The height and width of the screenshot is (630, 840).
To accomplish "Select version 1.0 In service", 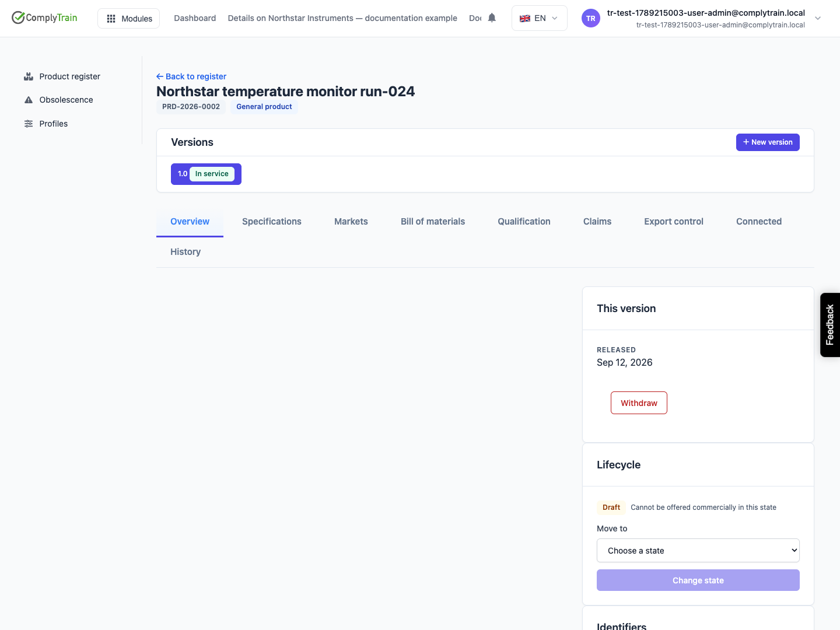I will pos(206,174).
